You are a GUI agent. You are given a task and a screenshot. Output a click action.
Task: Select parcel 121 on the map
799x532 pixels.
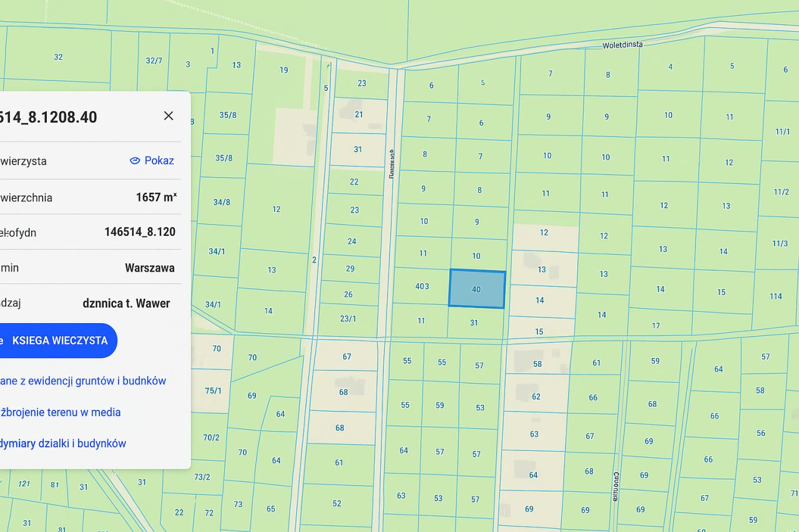(x=24, y=483)
